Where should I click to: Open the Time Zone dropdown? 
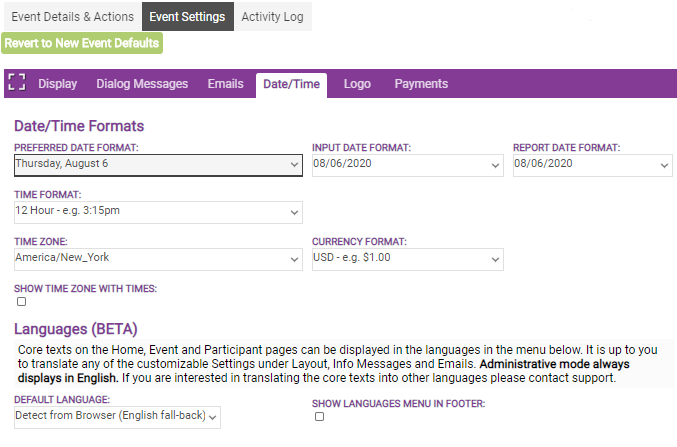[158, 258]
